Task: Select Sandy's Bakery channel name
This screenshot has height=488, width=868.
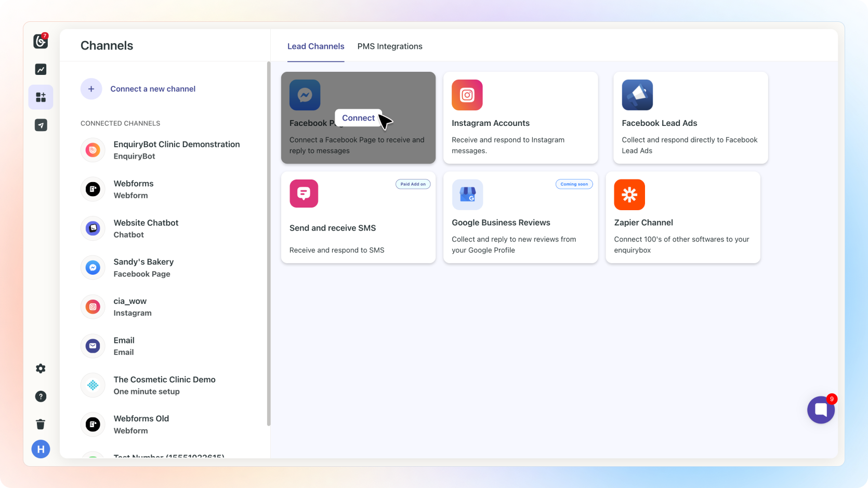Action: tap(143, 262)
